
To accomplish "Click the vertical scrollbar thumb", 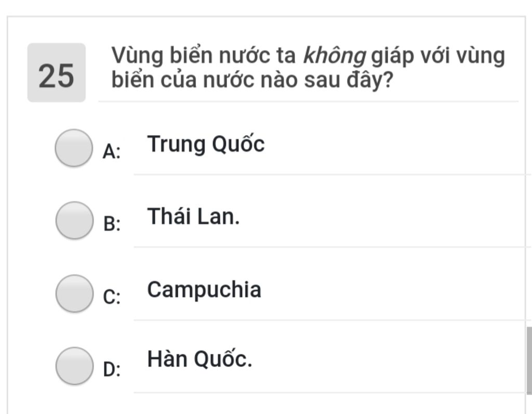I will [529, 360].
